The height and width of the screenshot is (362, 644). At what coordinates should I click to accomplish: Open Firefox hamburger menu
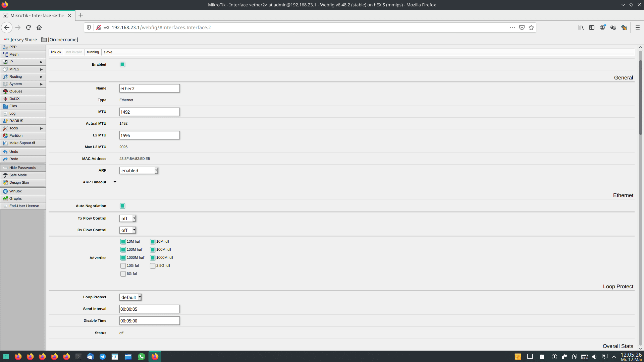tap(638, 27)
